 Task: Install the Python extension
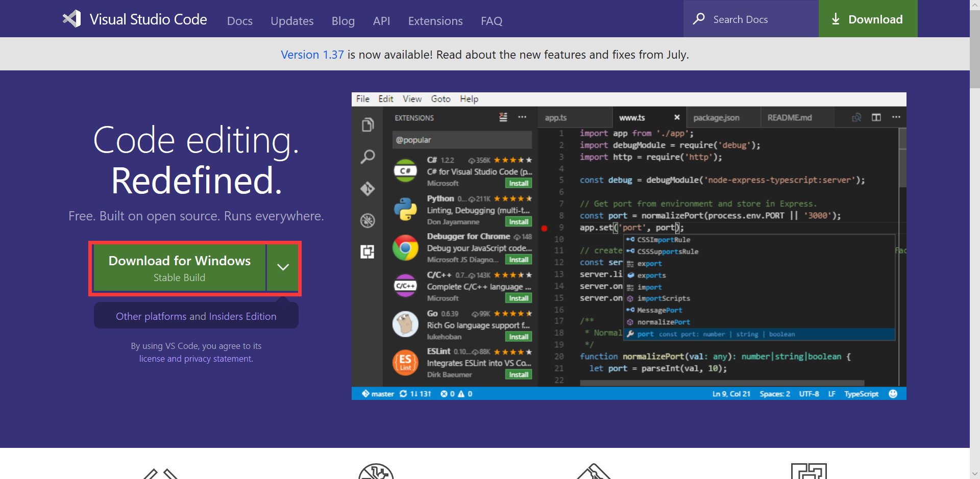pyautogui.click(x=518, y=221)
